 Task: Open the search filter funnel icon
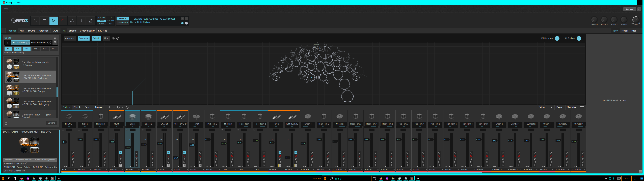tap(55, 43)
